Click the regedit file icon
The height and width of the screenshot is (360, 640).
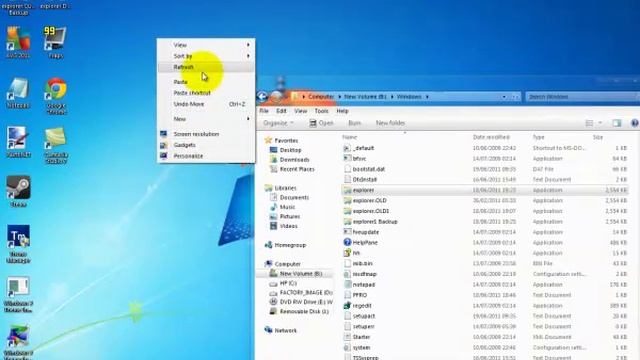click(x=347, y=305)
